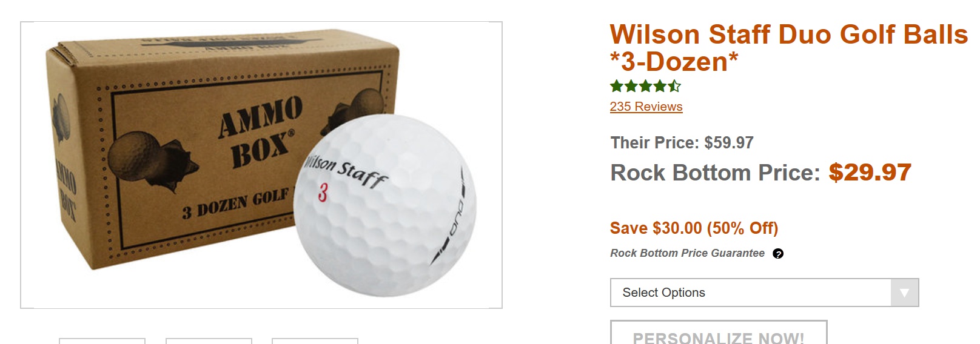Click the Save $30.00 (50% Off) text
Screen dimensions: 980x344
click(x=694, y=228)
